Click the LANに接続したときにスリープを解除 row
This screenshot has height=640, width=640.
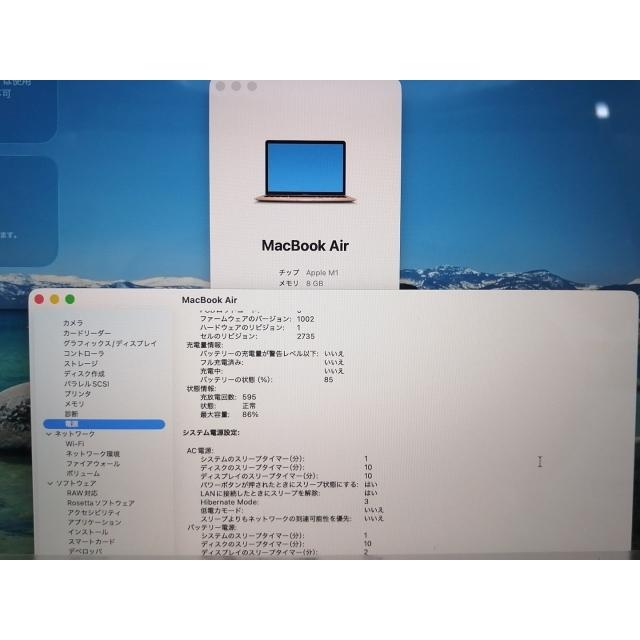point(289,493)
